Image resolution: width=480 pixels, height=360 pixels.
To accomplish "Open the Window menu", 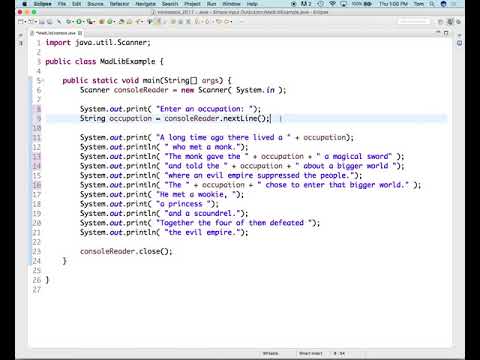I will tap(231, 4).
